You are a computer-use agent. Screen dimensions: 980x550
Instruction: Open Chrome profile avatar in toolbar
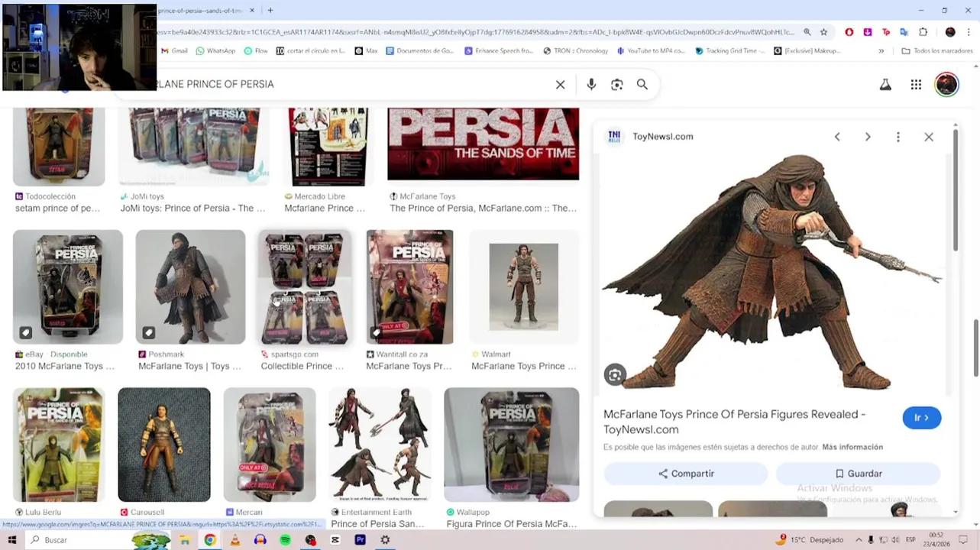click(950, 32)
